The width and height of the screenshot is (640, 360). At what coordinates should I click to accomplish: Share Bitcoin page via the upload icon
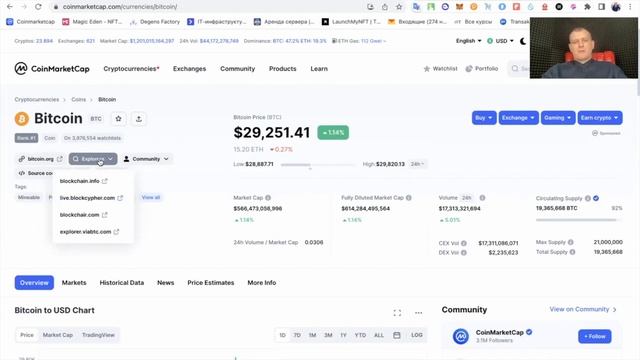point(139,119)
